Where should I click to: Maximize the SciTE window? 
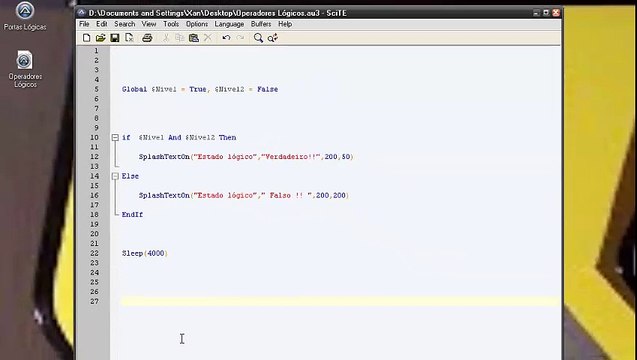[546, 13]
